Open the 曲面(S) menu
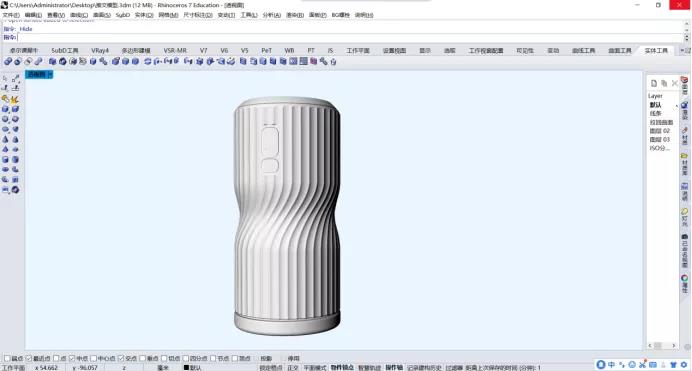 coord(102,15)
